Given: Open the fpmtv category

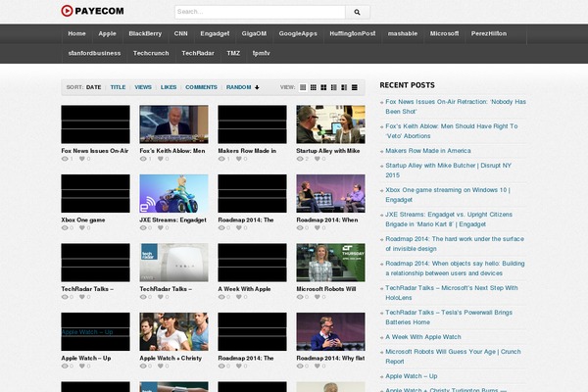Looking at the screenshot, I should coord(261,53).
